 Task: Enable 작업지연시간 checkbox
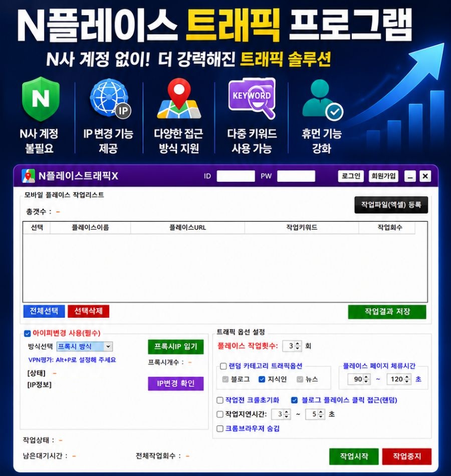click(x=220, y=414)
